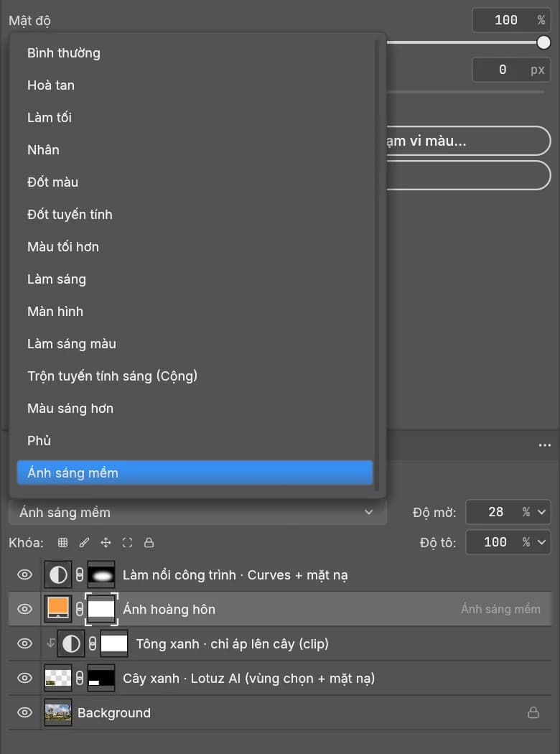Toggle lock image pixels brush icon
This screenshot has width=560, height=754.
(x=84, y=543)
